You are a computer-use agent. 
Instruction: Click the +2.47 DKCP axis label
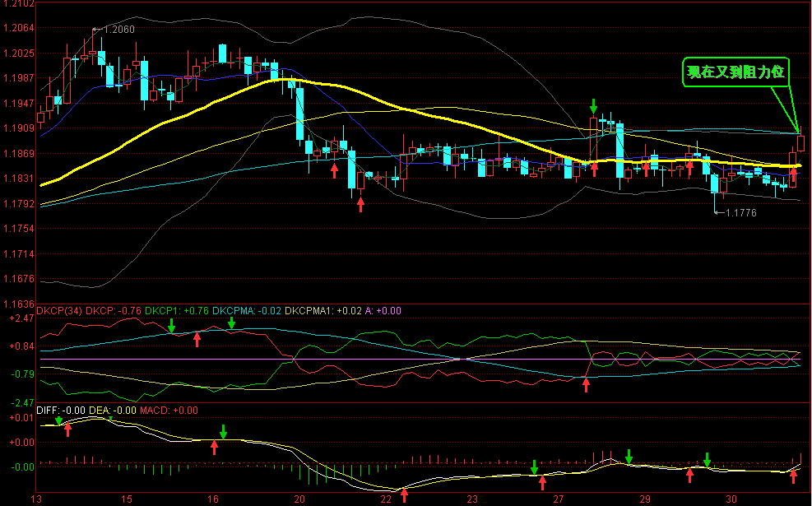point(21,318)
